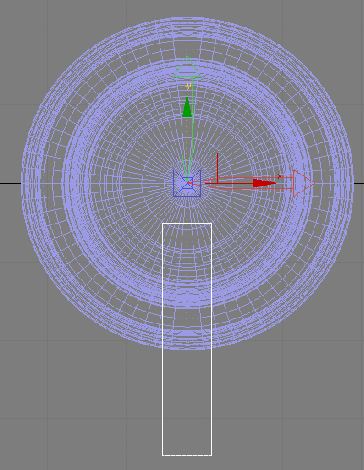The image size is (364, 470).
Task: Select the white rectangle's top edge
Action: (x=187, y=223)
